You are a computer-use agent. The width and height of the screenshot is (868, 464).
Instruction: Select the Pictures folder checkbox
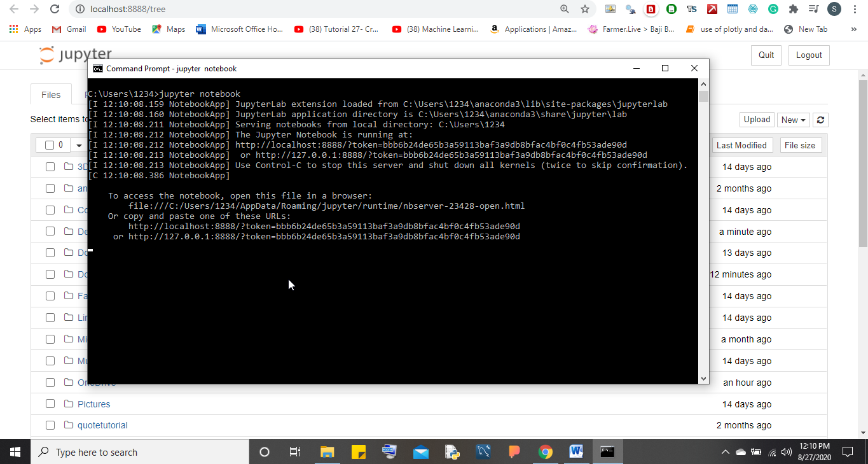(50, 404)
